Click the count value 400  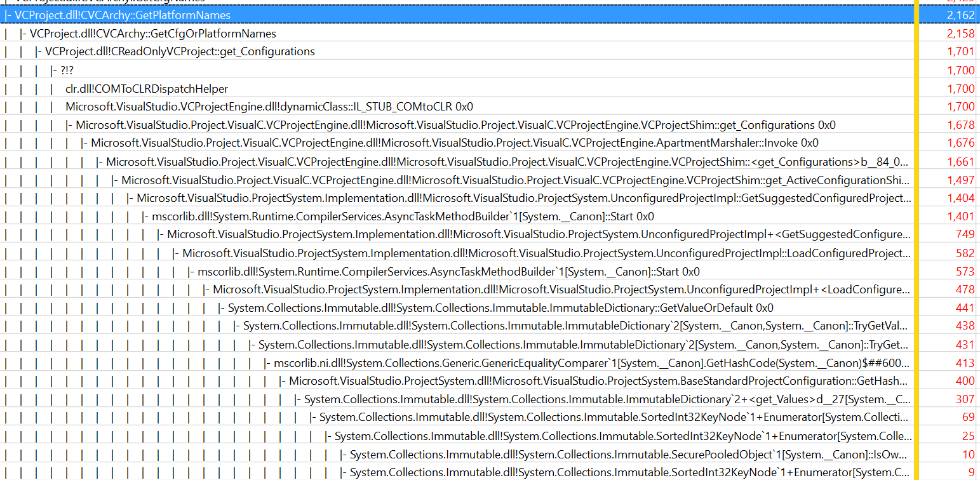965,381
